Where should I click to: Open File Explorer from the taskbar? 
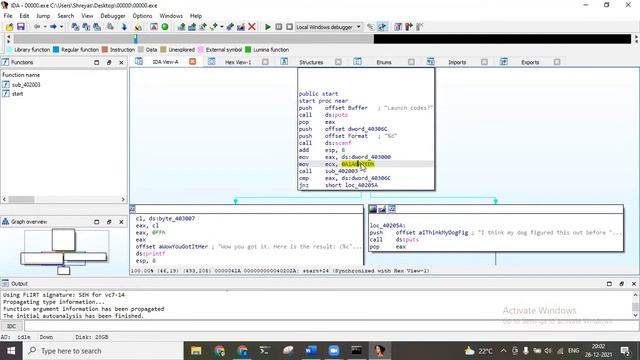pos(196,351)
